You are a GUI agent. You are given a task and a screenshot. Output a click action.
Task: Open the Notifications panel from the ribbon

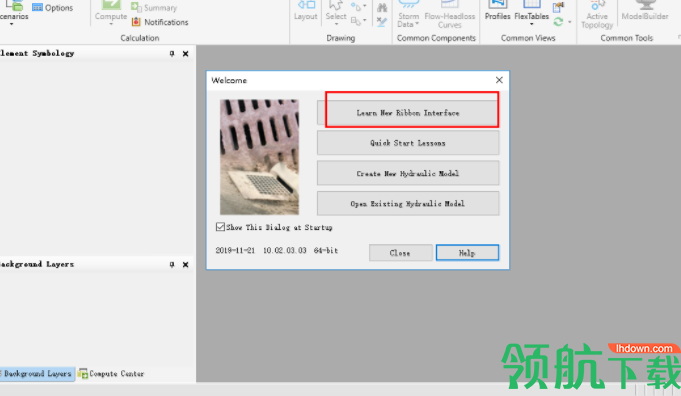[x=160, y=22]
